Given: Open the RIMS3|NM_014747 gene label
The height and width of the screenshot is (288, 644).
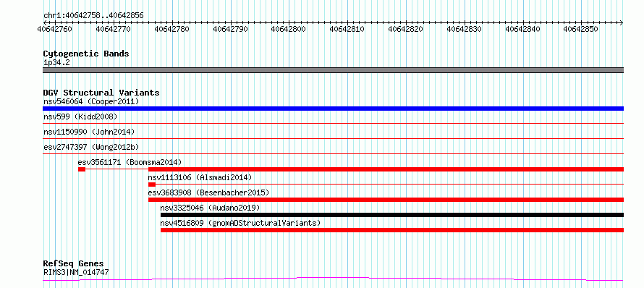Looking at the screenshot, I should (76, 272).
